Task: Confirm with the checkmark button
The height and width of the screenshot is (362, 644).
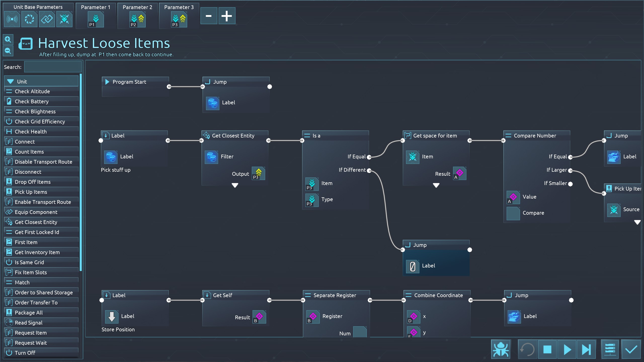Action: tap(631, 349)
